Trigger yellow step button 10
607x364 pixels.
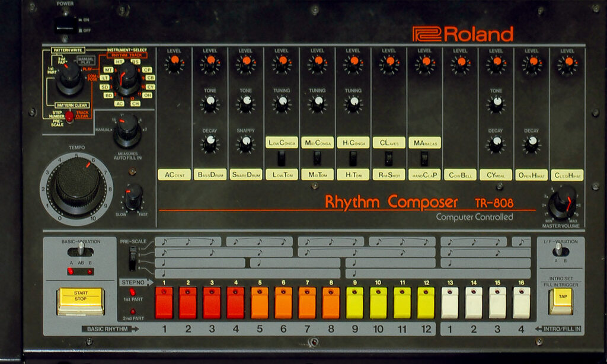point(378,303)
